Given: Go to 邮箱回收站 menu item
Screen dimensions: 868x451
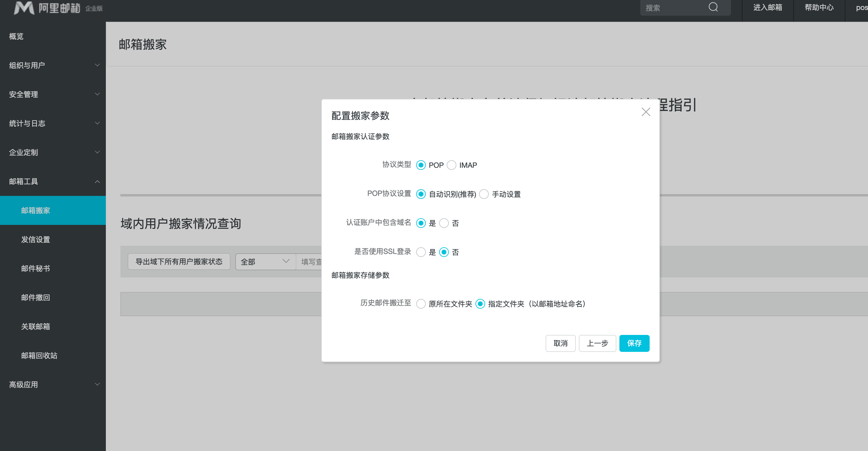Looking at the screenshot, I should click(x=39, y=355).
